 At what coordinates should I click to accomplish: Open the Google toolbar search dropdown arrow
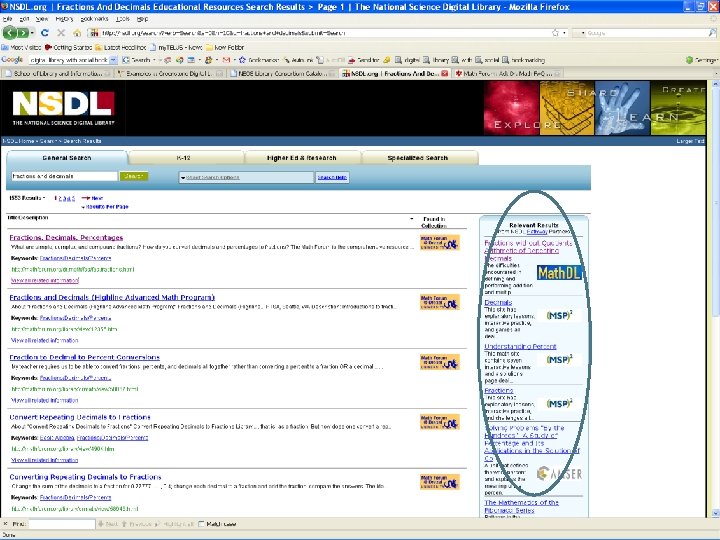coord(113,60)
